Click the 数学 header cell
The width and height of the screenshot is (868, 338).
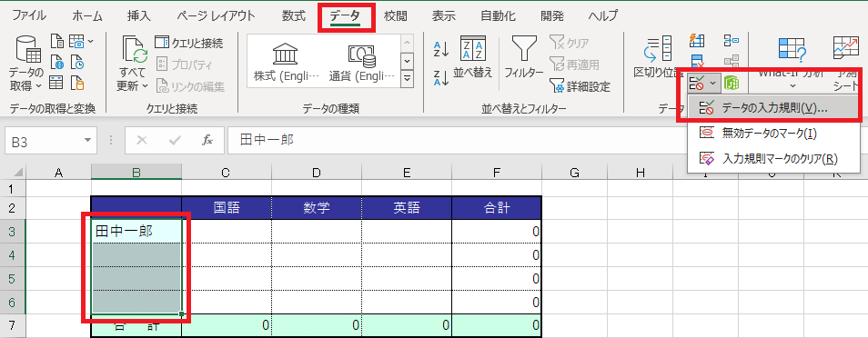point(317,208)
